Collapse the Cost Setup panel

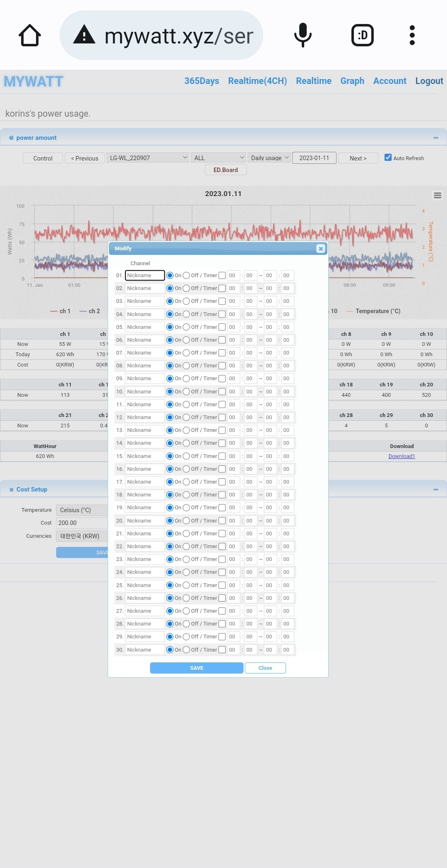[x=435, y=489]
